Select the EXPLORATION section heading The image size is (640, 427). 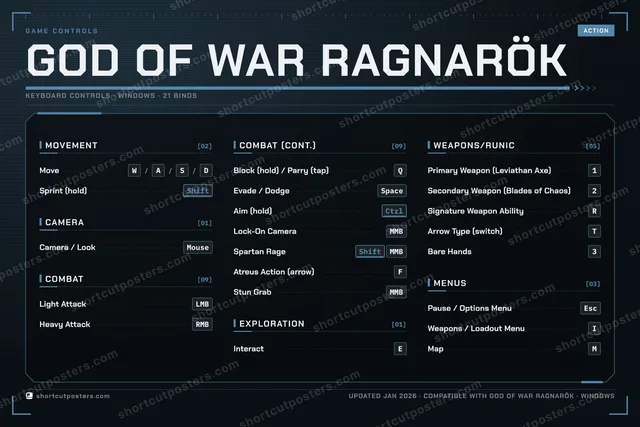point(272,324)
